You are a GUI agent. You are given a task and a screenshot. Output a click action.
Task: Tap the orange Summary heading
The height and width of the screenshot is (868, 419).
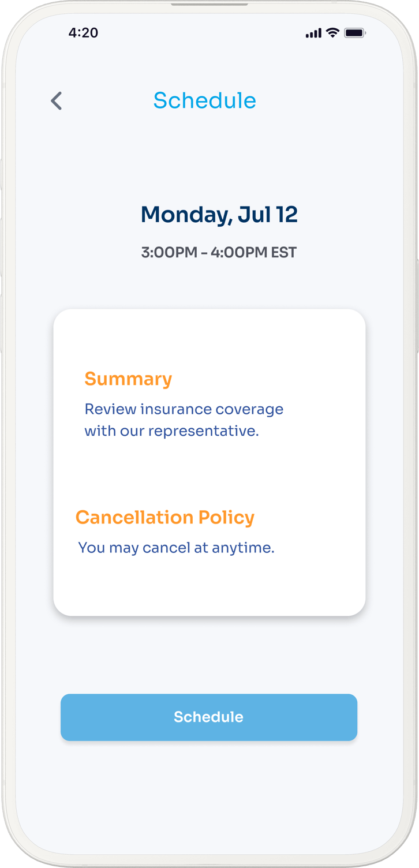[128, 379]
